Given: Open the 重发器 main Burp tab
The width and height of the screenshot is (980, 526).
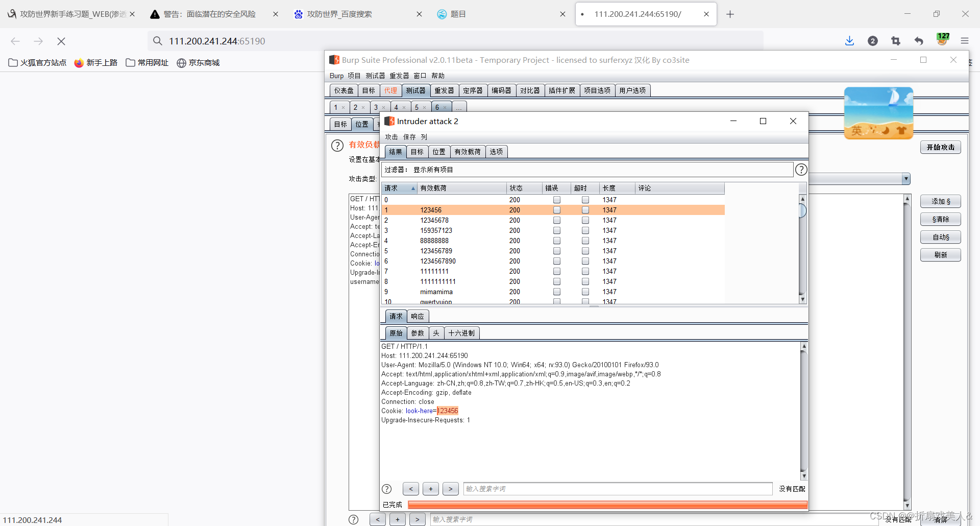Looking at the screenshot, I should pyautogui.click(x=444, y=90).
